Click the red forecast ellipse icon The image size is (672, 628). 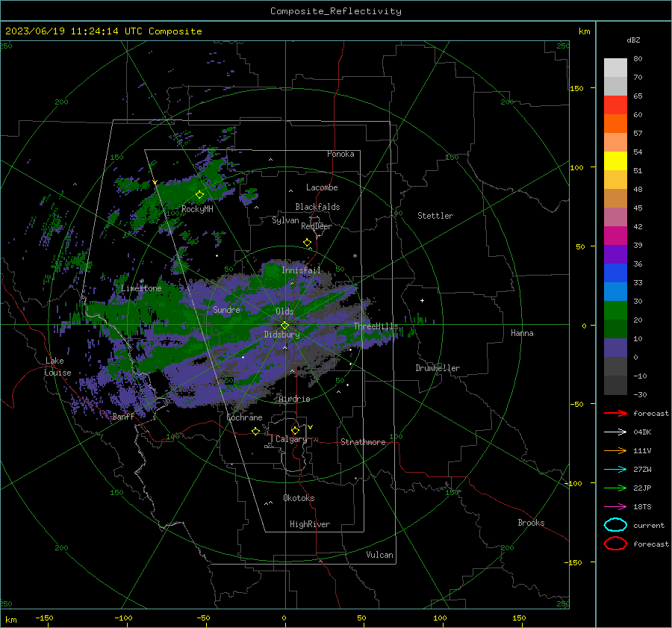click(x=615, y=544)
